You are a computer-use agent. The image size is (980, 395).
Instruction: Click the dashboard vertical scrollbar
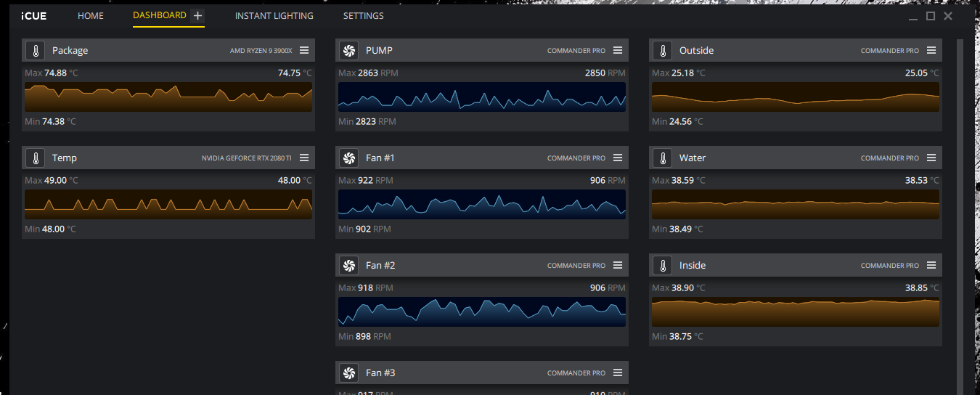tap(960, 217)
